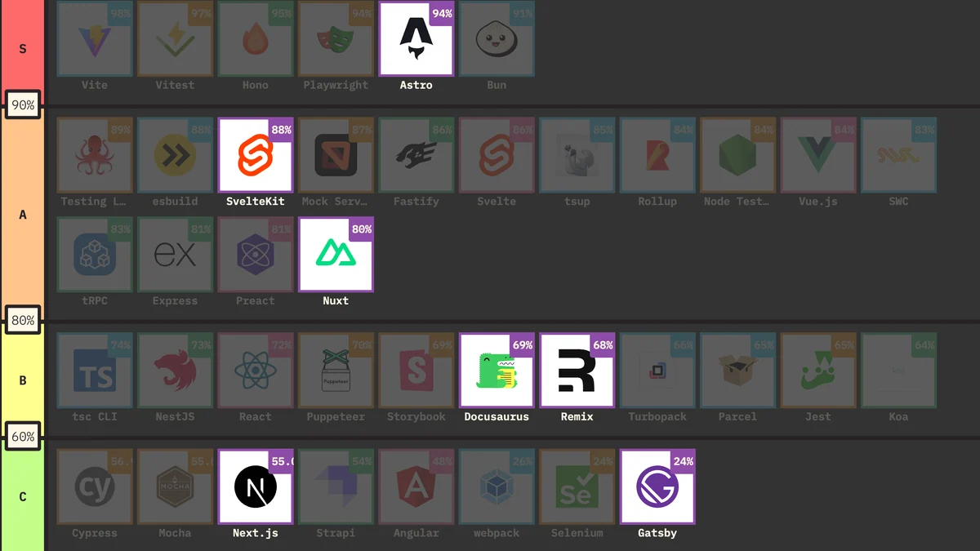The height and width of the screenshot is (551, 980).
Task: Click the yellow B tier label
Action: pyautogui.click(x=22, y=380)
